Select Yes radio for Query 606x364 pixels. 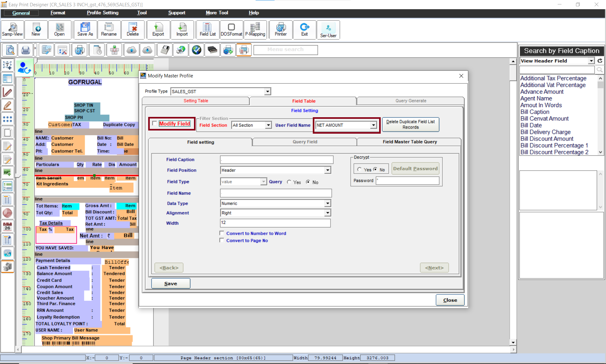click(x=289, y=182)
